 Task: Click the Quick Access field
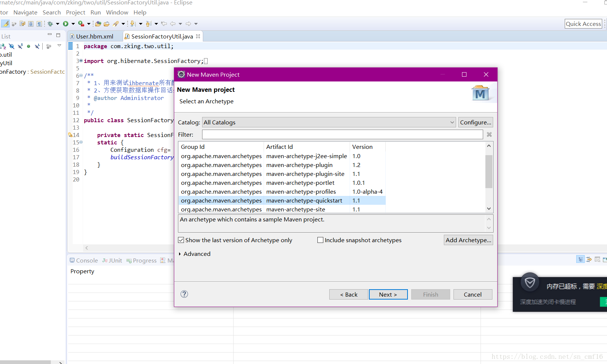click(x=583, y=24)
